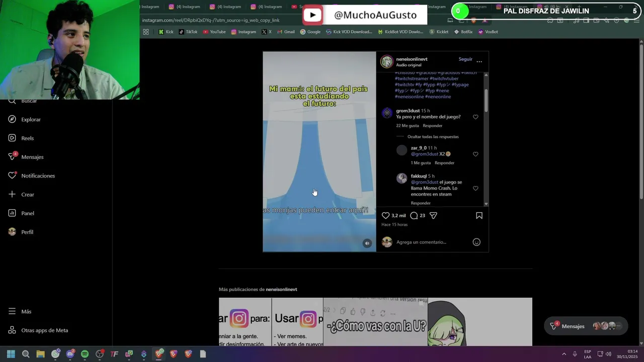The width and height of the screenshot is (644, 362).
Task: Click the #neneisonline hashtag
Action: coord(409,97)
